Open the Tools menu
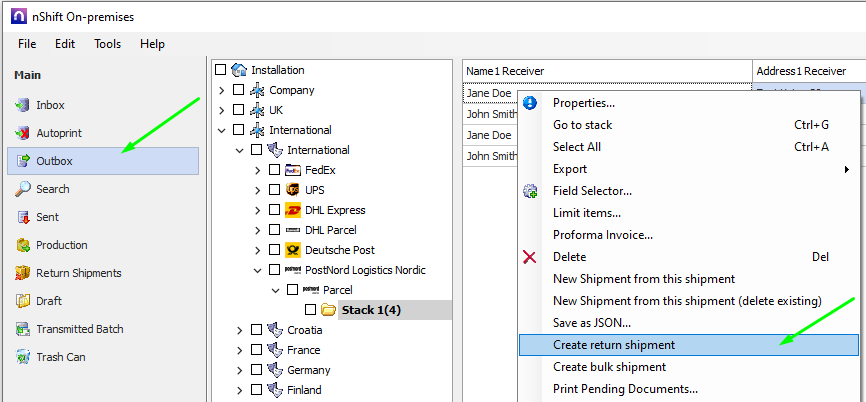 (x=107, y=44)
